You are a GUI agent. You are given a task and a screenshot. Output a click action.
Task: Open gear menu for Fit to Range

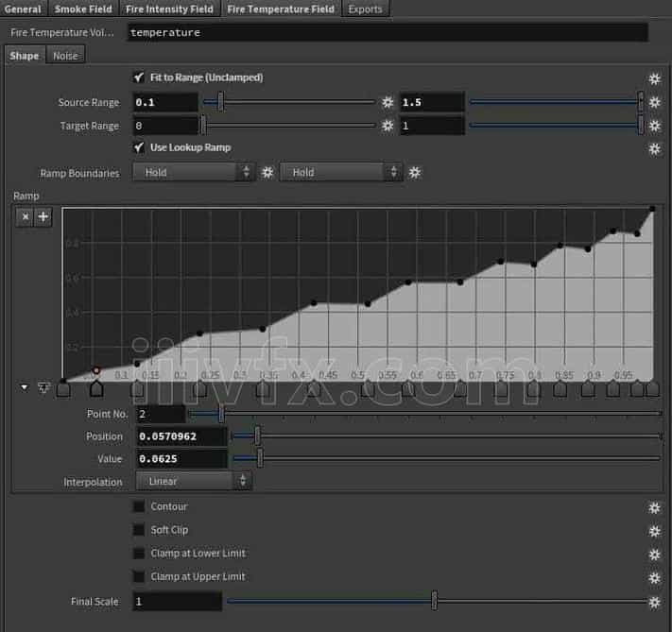point(654,78)
